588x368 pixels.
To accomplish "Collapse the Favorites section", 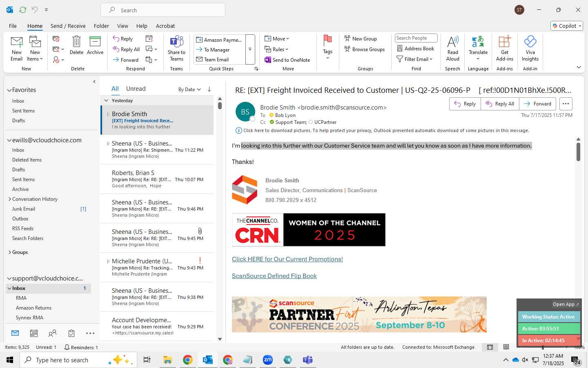I will 9,90.
